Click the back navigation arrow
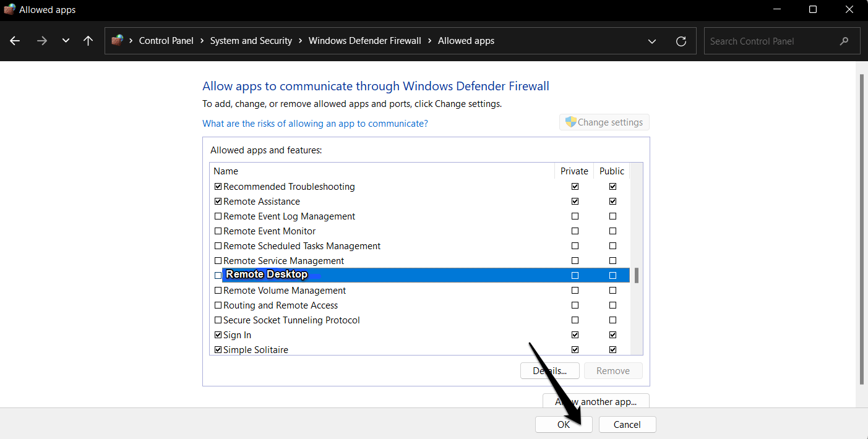Image resolution: width=868 pixels, height=439 pixels. click(x=14, y=41)
